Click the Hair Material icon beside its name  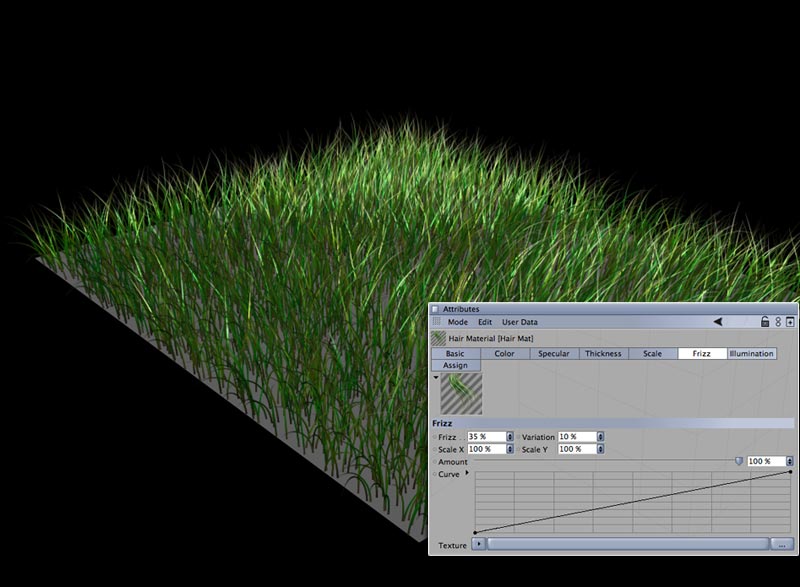[438, 339]
